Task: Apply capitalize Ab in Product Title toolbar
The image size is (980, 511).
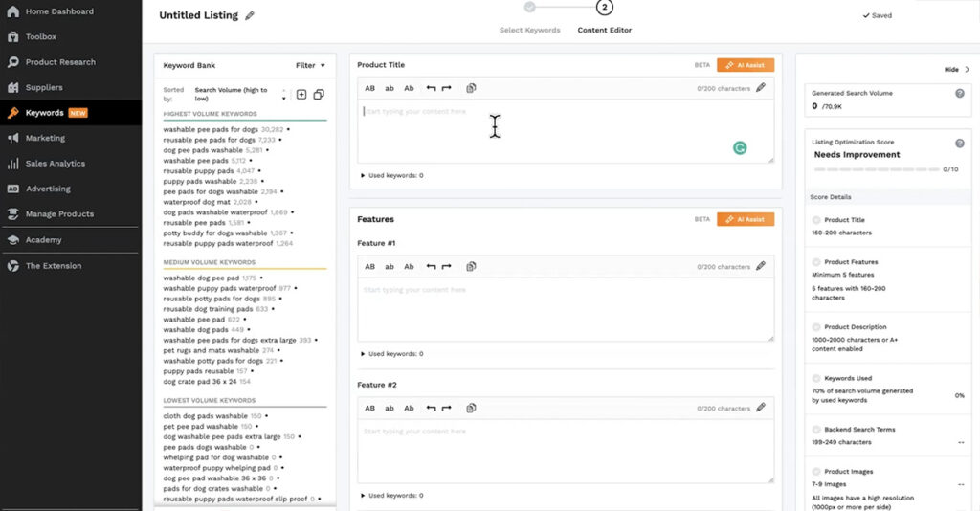Action: click(409, 88)
